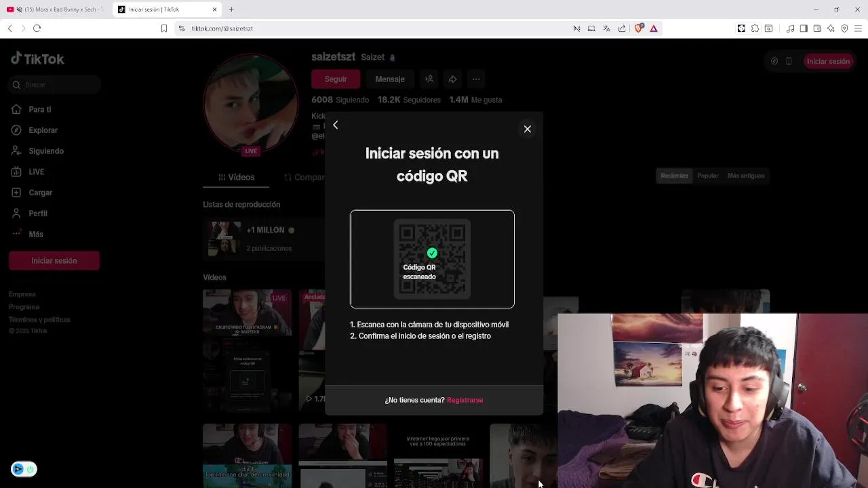Open the Registrarse sign-up link

465,400
